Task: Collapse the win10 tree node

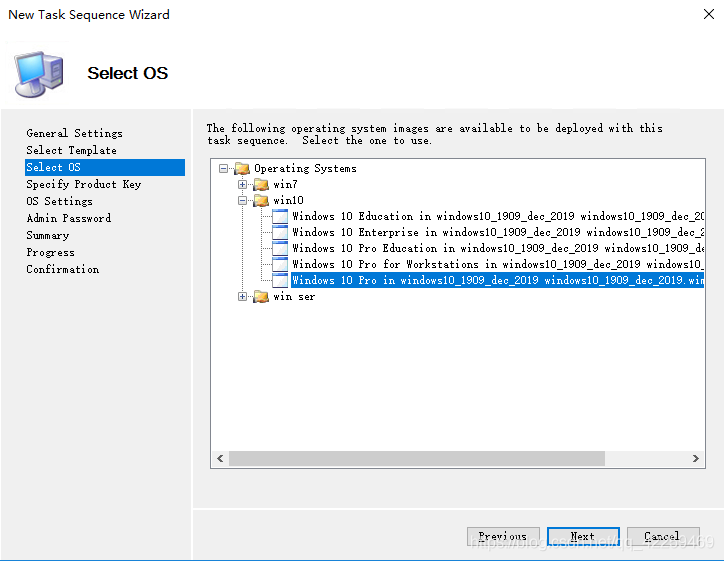Action: click(243, 201)
